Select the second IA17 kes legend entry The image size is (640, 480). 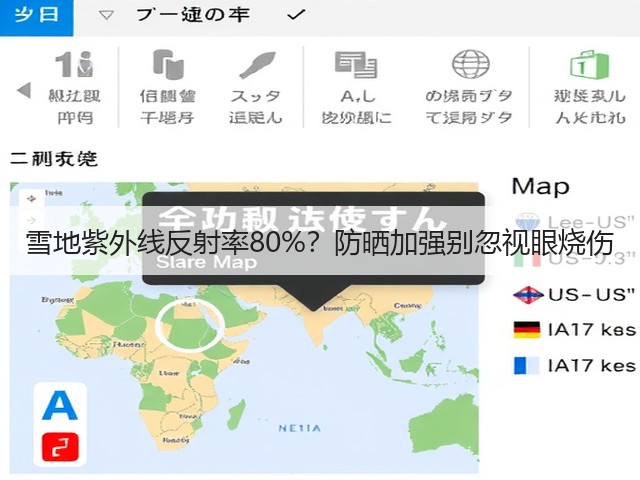click(575, 365)
